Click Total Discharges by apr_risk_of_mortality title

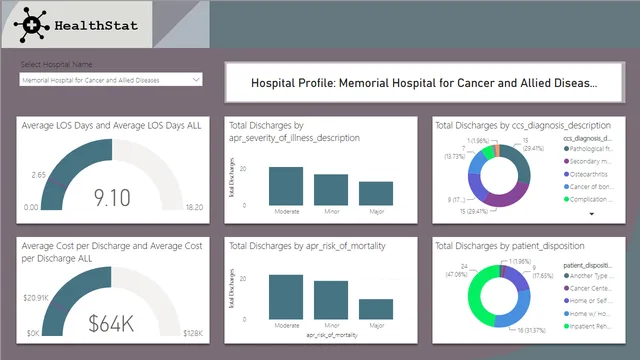click(x=307, y=246)
